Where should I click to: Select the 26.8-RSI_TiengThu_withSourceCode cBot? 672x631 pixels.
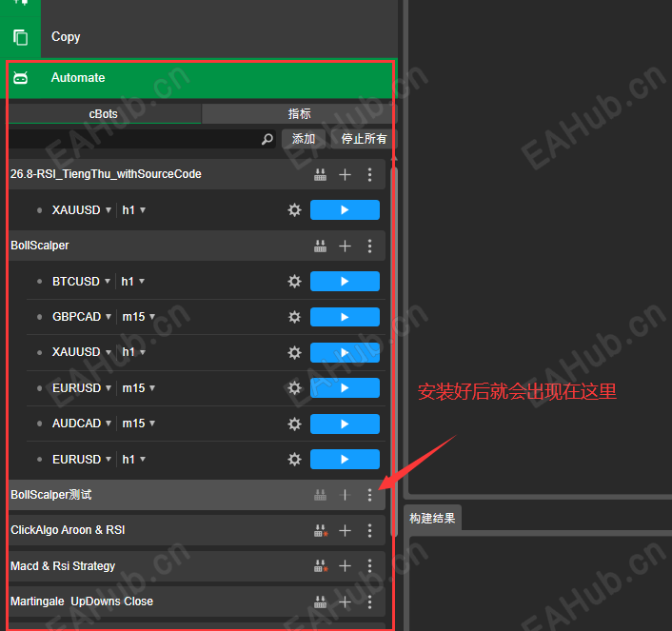196,174
